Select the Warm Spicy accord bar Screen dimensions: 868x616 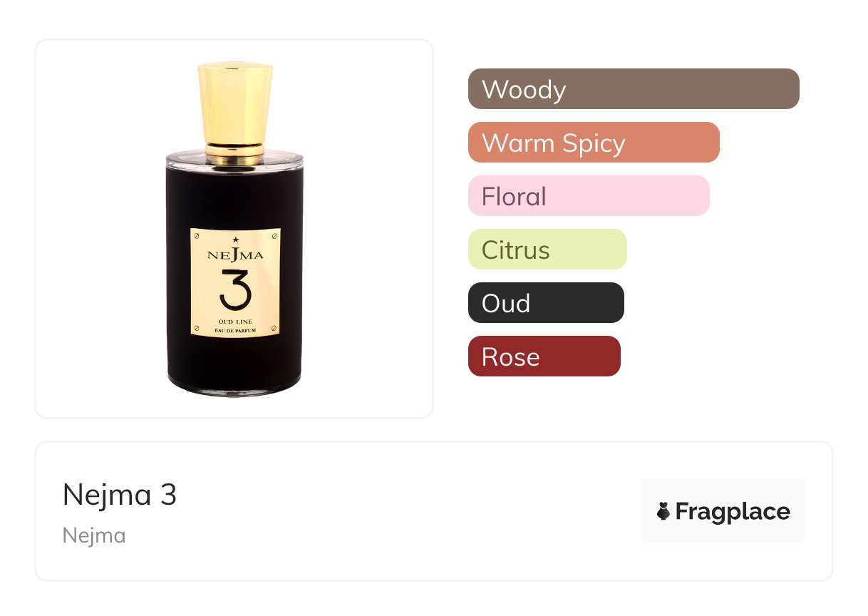(594, 143)
